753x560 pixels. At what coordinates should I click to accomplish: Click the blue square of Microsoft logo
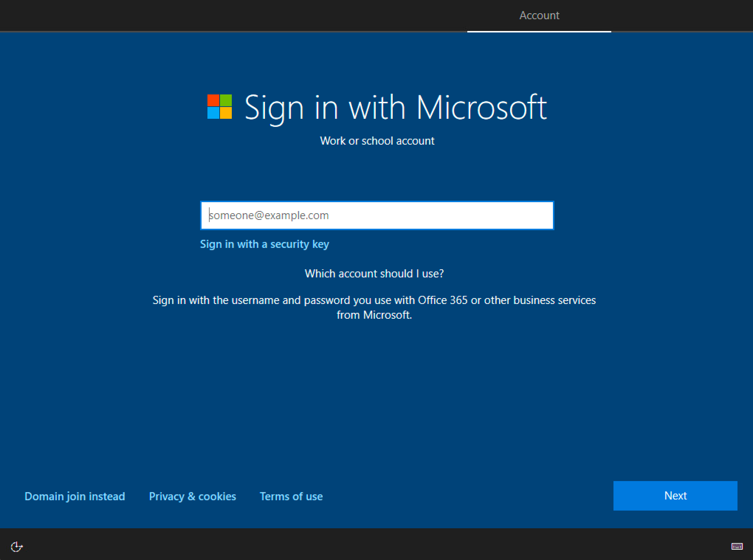(x=213, y=113)
